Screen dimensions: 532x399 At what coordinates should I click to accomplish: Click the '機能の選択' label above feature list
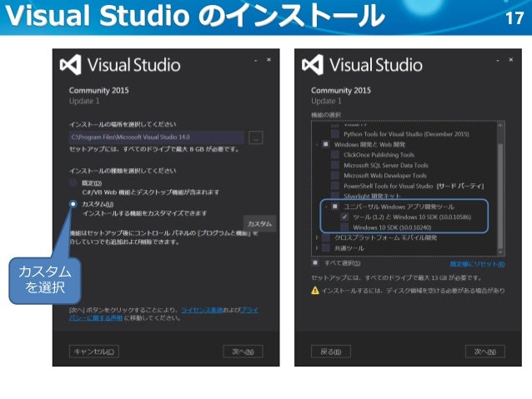pyautogui.click(x=326, y=115)
